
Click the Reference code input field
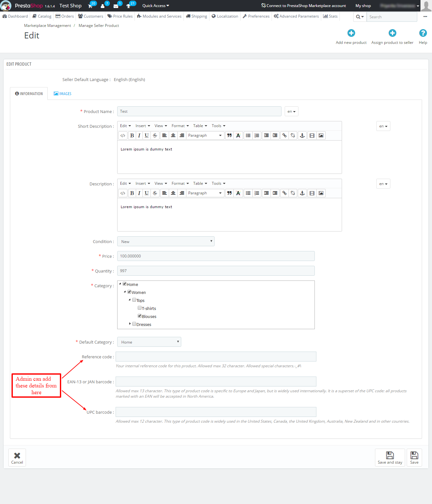click(216, 357)
